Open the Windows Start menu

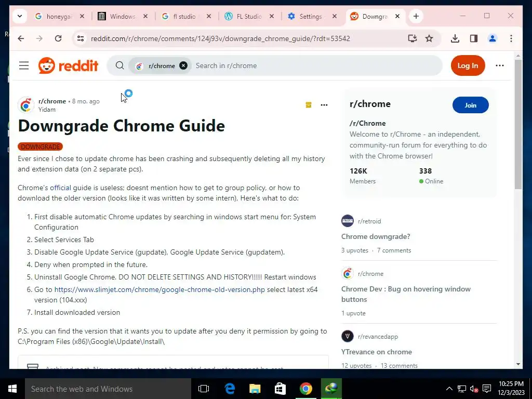tap(12, 389)
